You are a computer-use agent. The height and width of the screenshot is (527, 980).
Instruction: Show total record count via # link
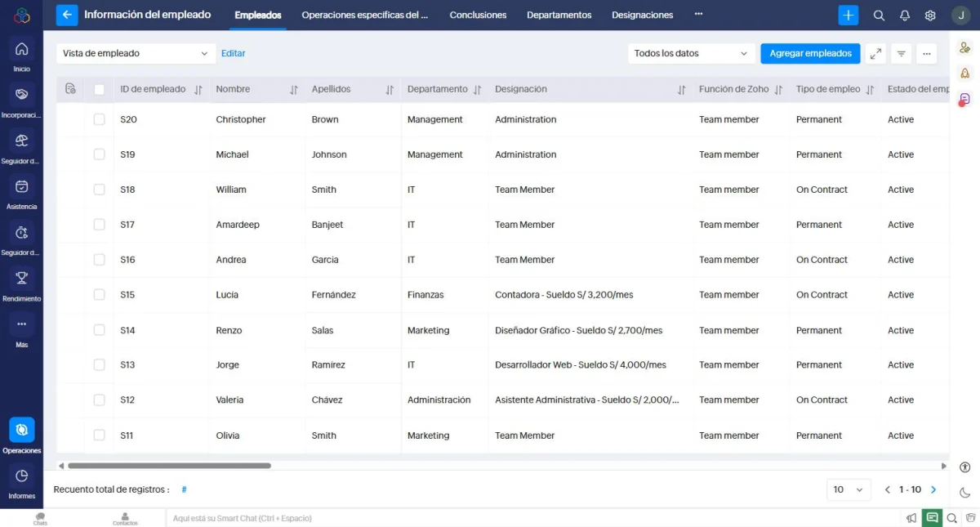184,489
